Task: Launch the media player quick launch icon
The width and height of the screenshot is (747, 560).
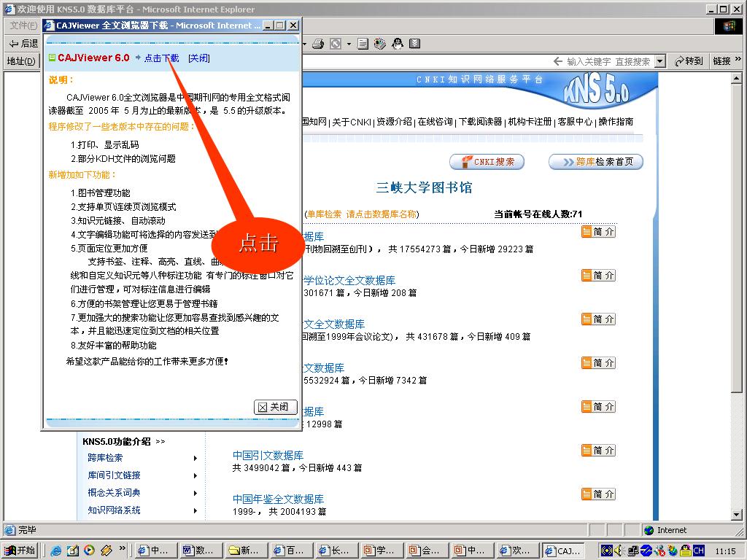Action: click(89, 551)
